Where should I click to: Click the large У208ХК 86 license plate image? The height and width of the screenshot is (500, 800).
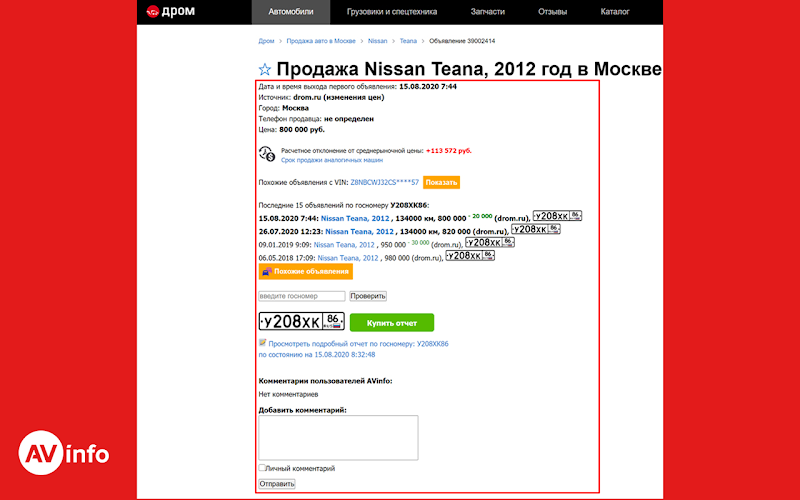[x=302, y=321]
